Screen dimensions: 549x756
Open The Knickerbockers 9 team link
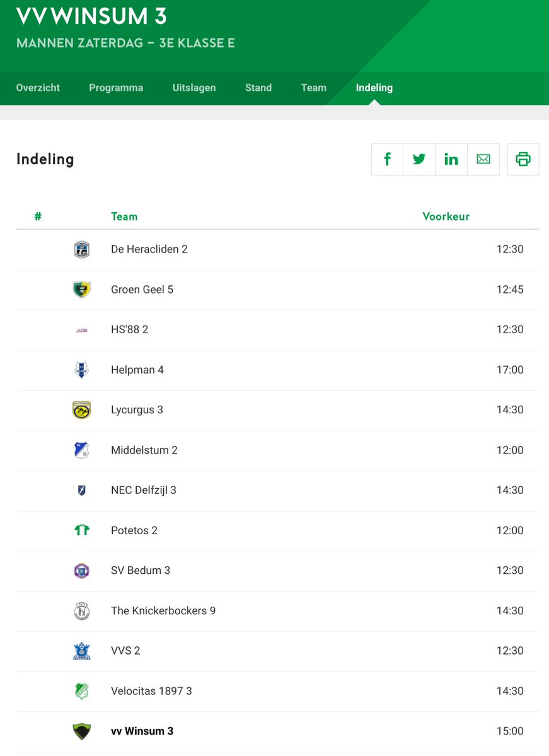click(163, 611)
